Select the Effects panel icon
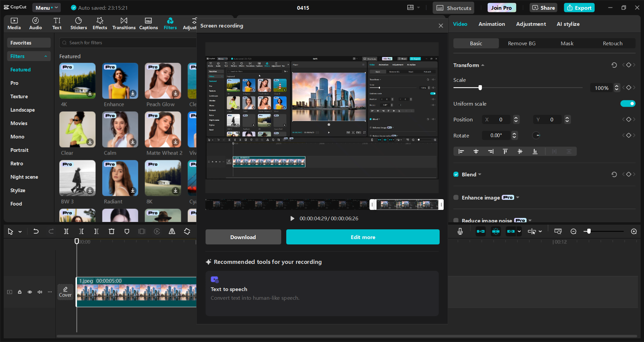The image size is (644, 342). (x=100, y=23)
